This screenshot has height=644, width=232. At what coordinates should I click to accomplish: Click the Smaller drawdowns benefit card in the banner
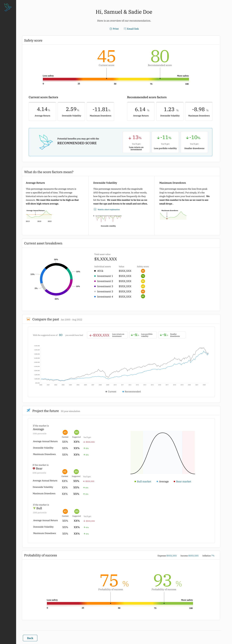coord(194,142)
